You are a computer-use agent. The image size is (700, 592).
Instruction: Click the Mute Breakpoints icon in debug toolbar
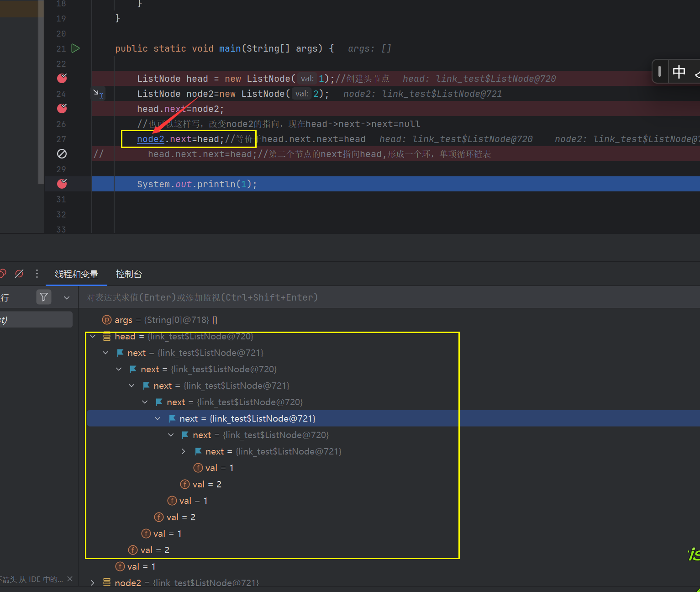pos(19,274)
